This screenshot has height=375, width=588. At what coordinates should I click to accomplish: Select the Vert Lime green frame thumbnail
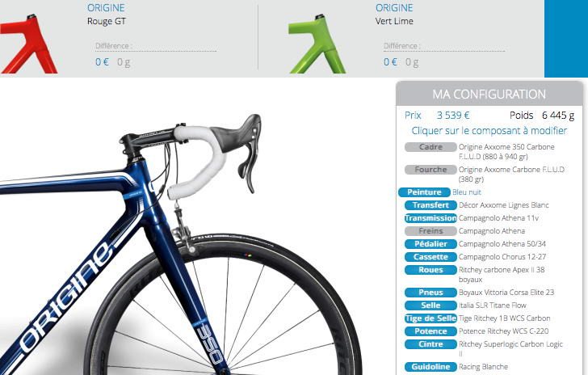[317, 44]
